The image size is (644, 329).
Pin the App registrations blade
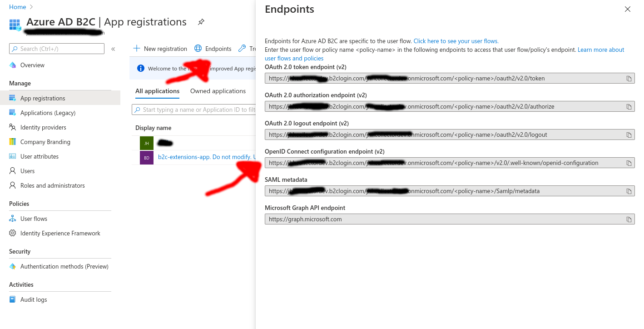coord(201,22)
